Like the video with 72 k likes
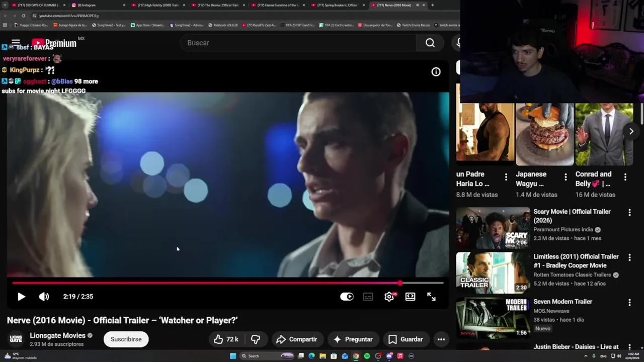This screenshot has height=362, width=644. pos(226,339)
